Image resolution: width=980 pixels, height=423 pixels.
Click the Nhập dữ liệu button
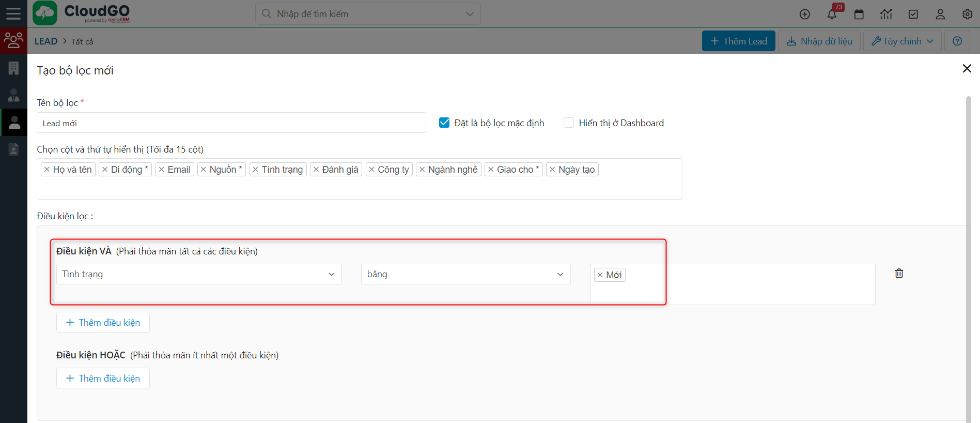tap(819, 41)
